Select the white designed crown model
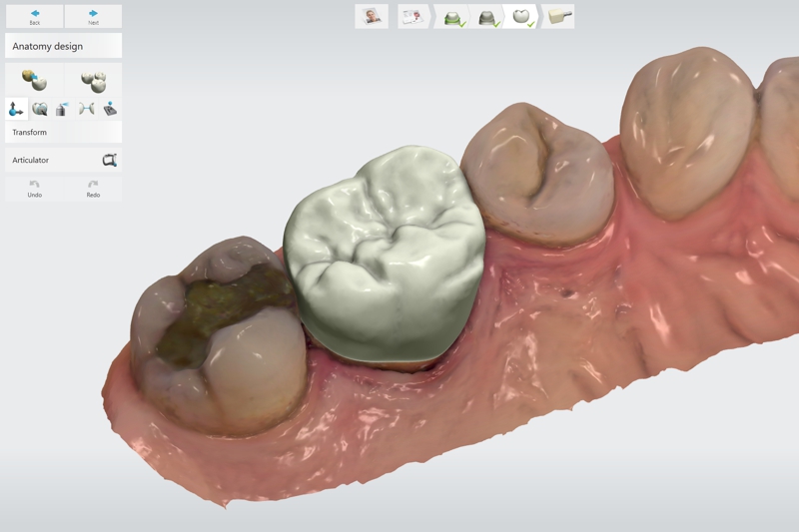This screenshot has height=532, width=799. point(384,255)
